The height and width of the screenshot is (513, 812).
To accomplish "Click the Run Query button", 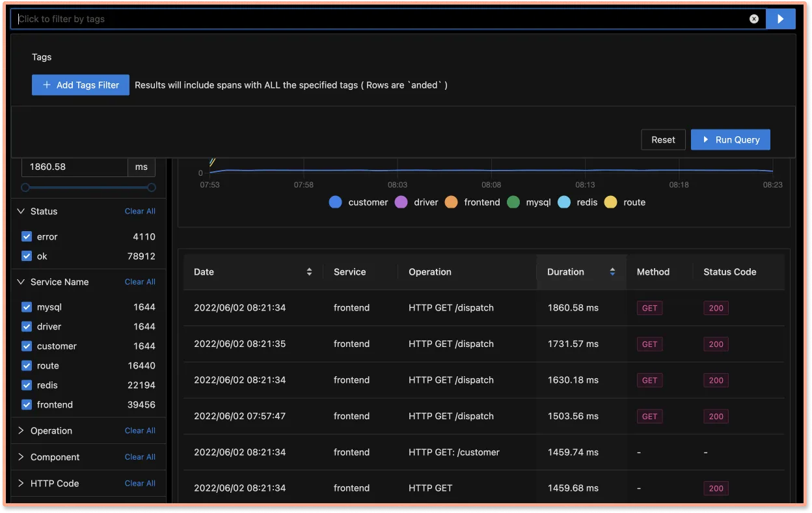I will 731,139.
